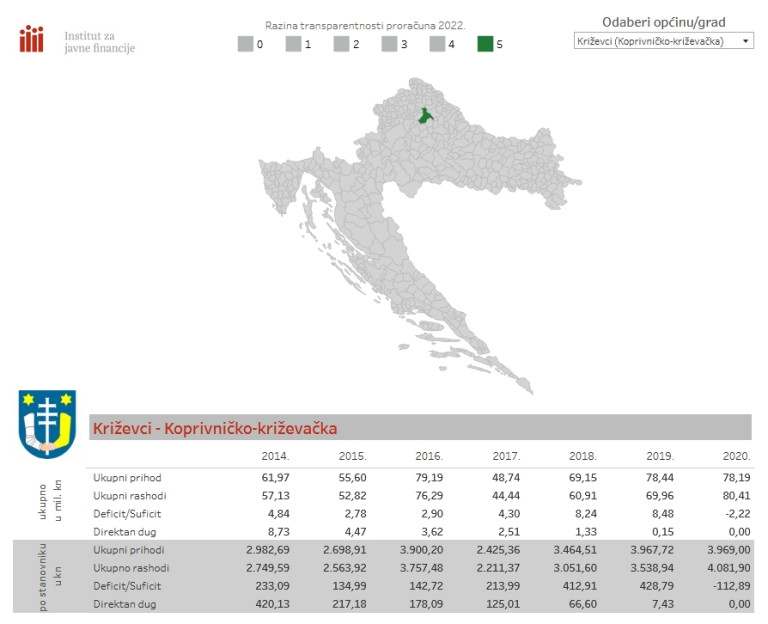Image resolution: width=768 pixels, height=624 pixels.
Task: Click the Ukupni prihod row label
Action: click(x=127, y=478)
